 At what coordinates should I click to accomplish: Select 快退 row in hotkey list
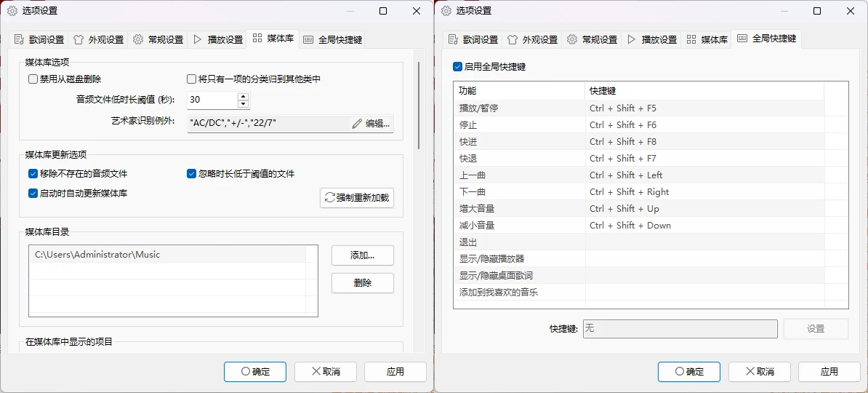(x=639, y=159)
